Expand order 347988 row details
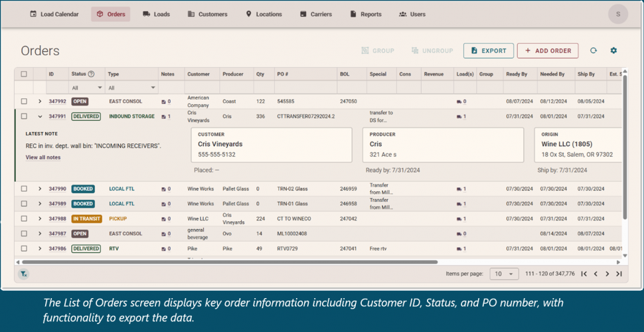The image size is (644, 332). [40, 218]
